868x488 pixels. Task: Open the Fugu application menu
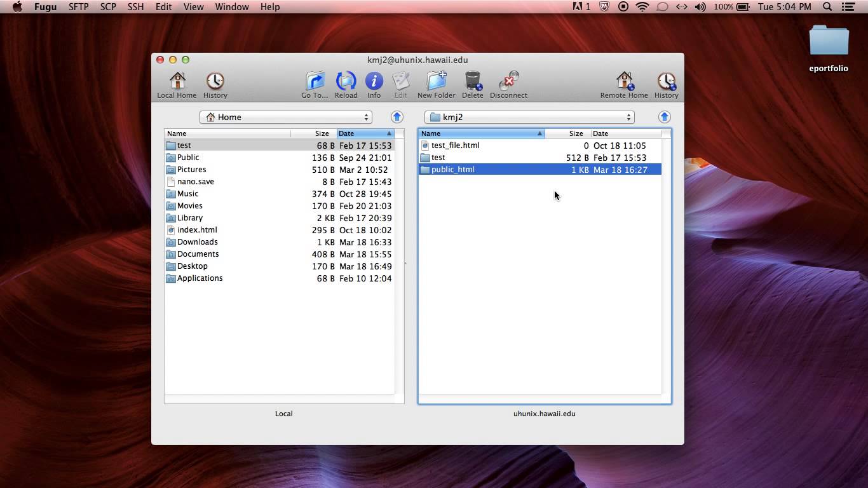(45, 7)
